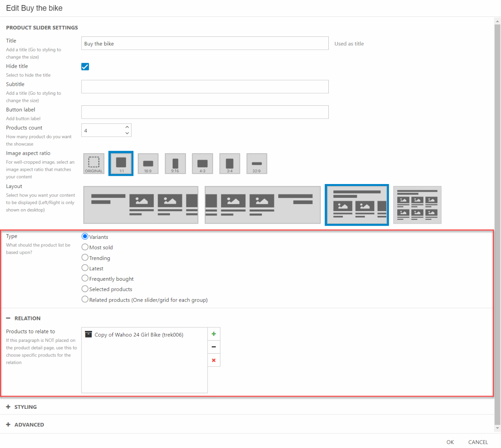Choose the grid layout thumbnail
This screenshot has width=501, height=448.
coord(417,205)
